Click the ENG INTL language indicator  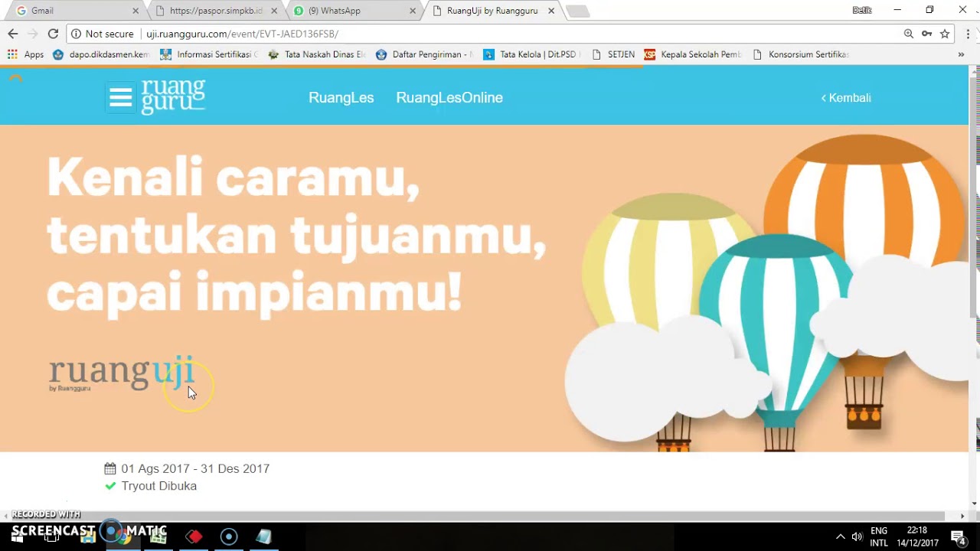tap(879, 536)
